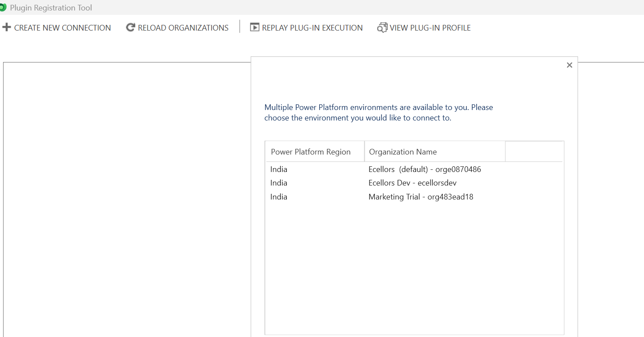The width and height of the screenshot is (644, 337).
Task: Open Create New Connection from the toolbar text
Action: coord(62,28)
